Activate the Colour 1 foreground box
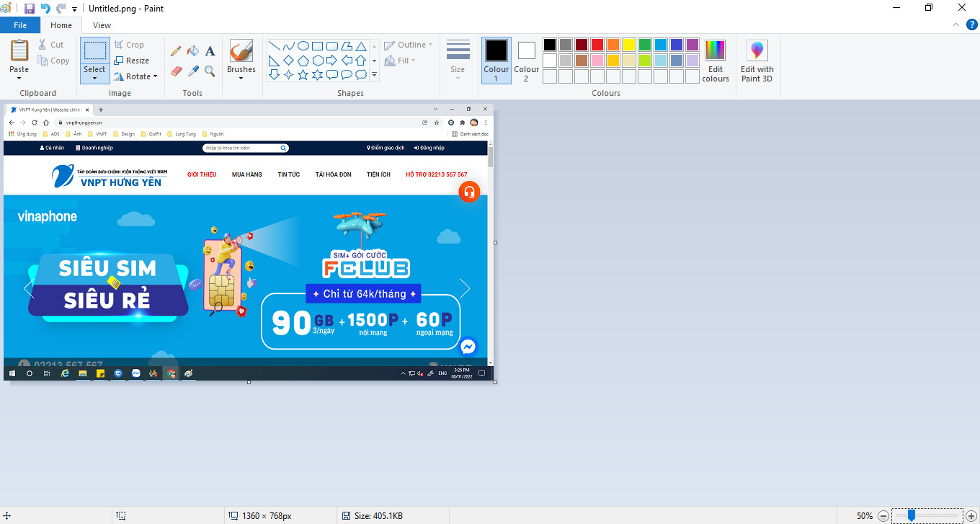The image size is (980, 524). point(496,61)
